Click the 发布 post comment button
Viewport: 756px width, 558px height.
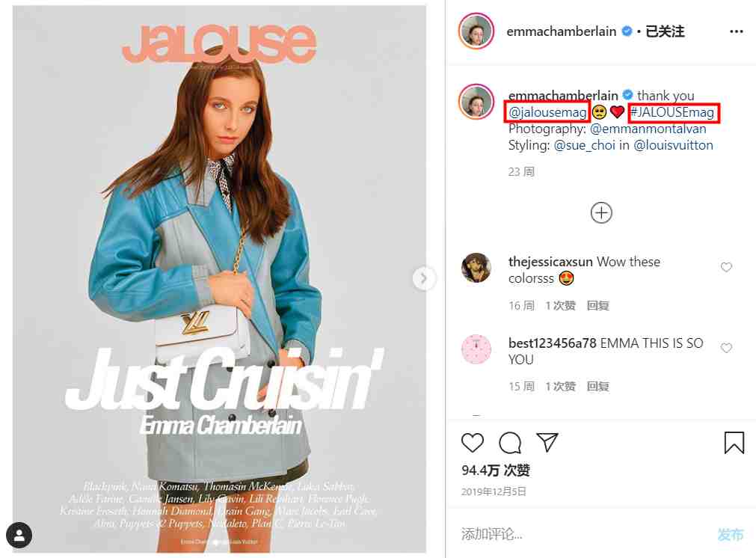point(731,534)
